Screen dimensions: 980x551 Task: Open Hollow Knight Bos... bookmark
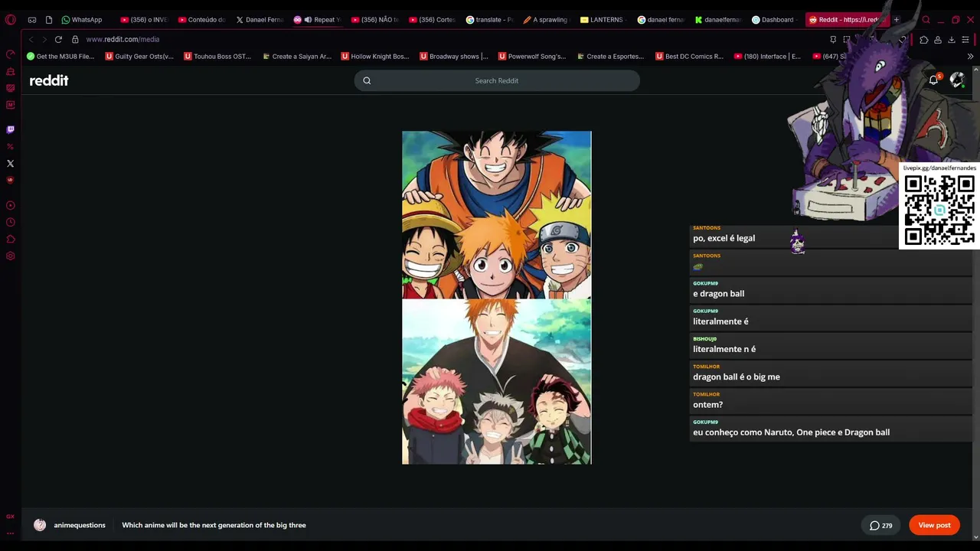(x=375, y=56)
